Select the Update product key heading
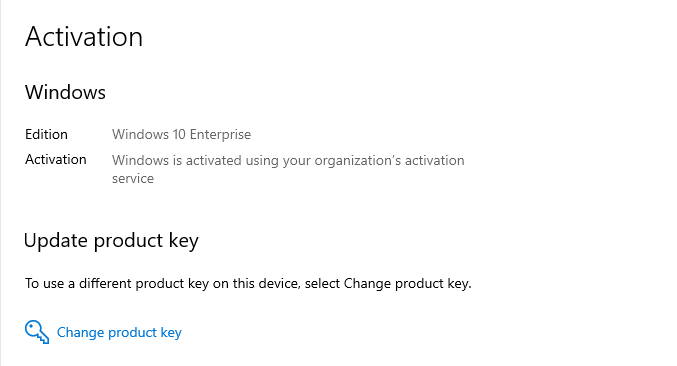Image resolution: width=677 pixels, height=366 pixels. pos(111,241)
